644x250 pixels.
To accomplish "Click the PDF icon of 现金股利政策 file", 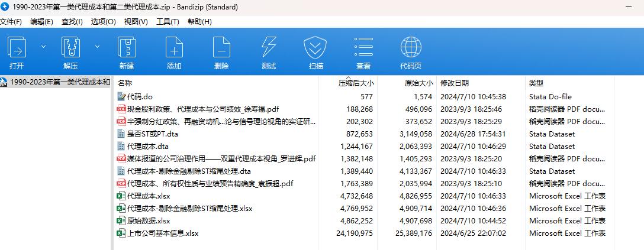I will point(121,109).
